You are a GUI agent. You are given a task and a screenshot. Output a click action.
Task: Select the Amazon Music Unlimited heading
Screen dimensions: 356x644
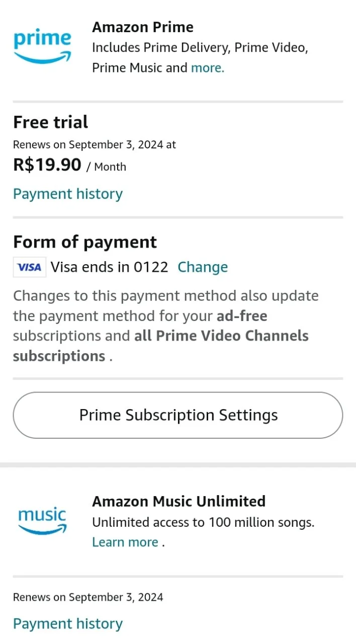pyautogui.click(x=179, y=501)
